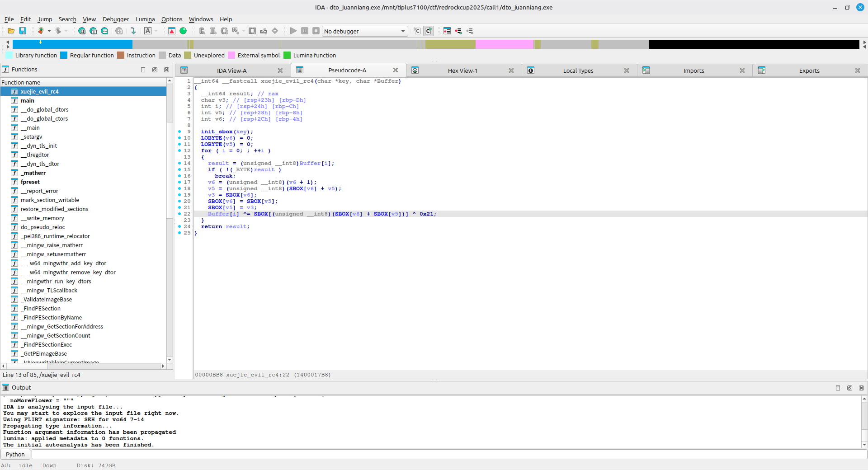
Task: Toggle breakpoint dot on pseudocode line 9
Action: (179, 132)
